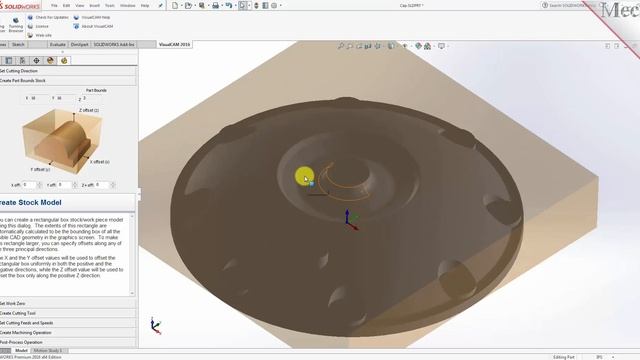
Task: Open the View menu
Action: pyautogui.click(x=80, y=6)
